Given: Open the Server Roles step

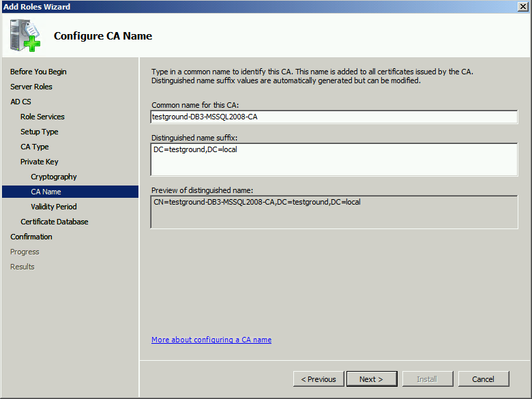Looking at the screenshot, I should tap(31, 87).
